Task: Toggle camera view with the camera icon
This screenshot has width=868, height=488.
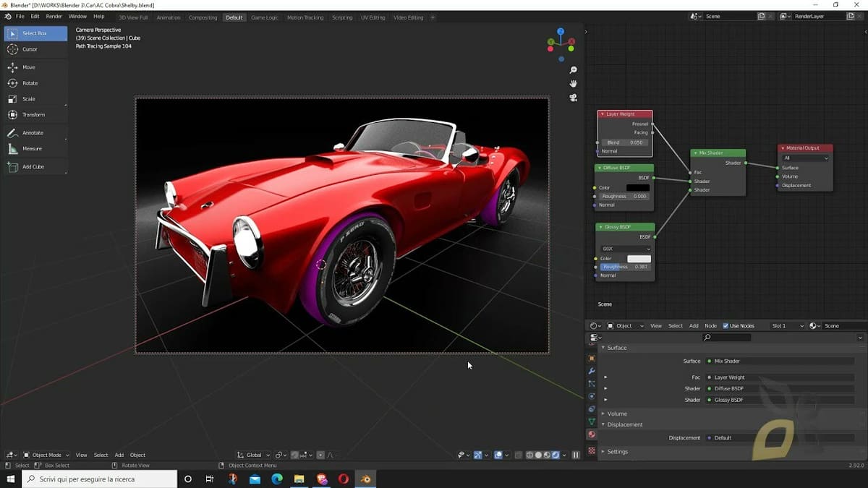Action: point(574,98)
